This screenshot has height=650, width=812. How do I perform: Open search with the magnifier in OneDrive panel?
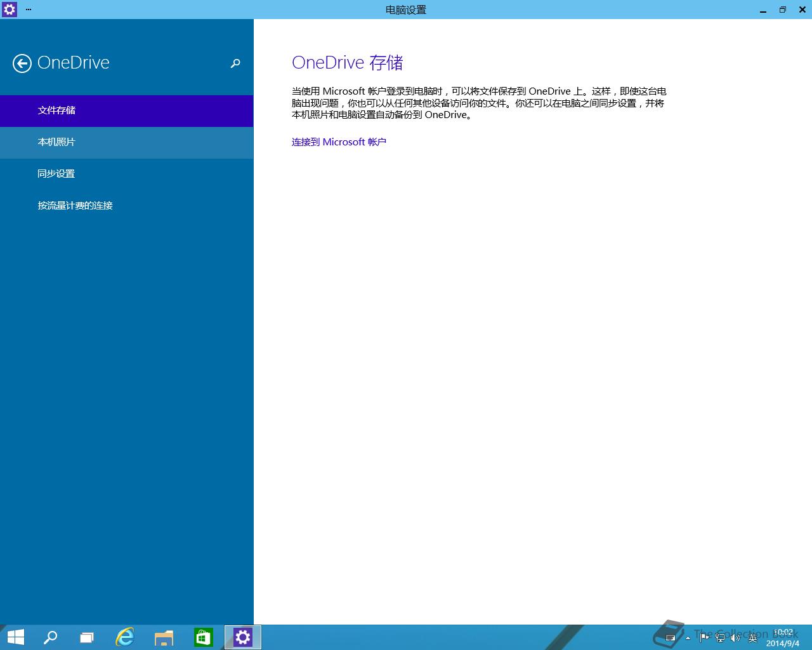(x=235, y=63)
